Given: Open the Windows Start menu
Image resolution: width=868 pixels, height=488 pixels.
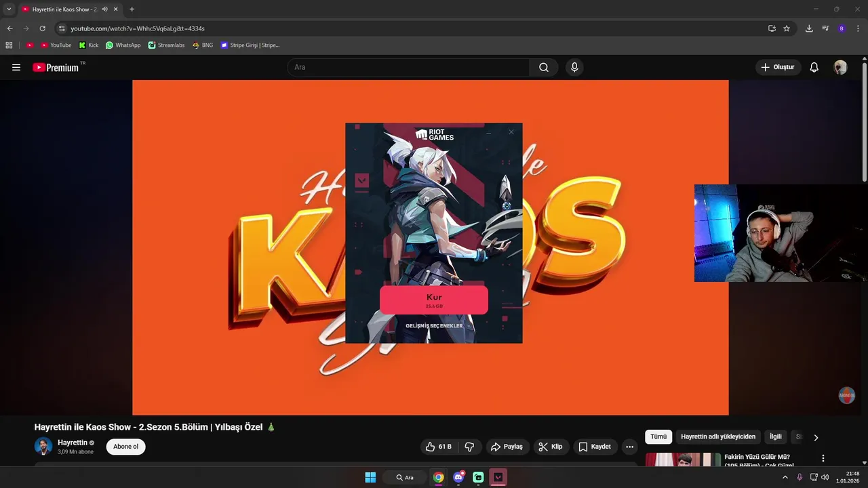Looking at the screenshot, I should 370,477.
